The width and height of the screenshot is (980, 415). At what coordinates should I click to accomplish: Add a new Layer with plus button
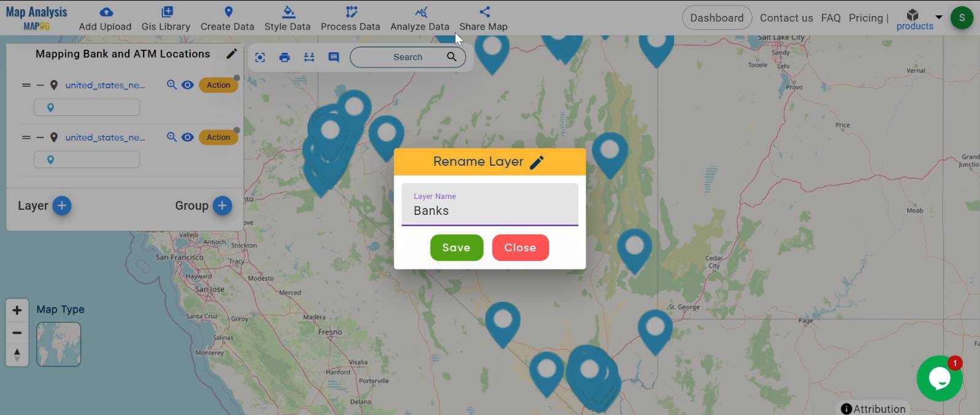(61, 206)
